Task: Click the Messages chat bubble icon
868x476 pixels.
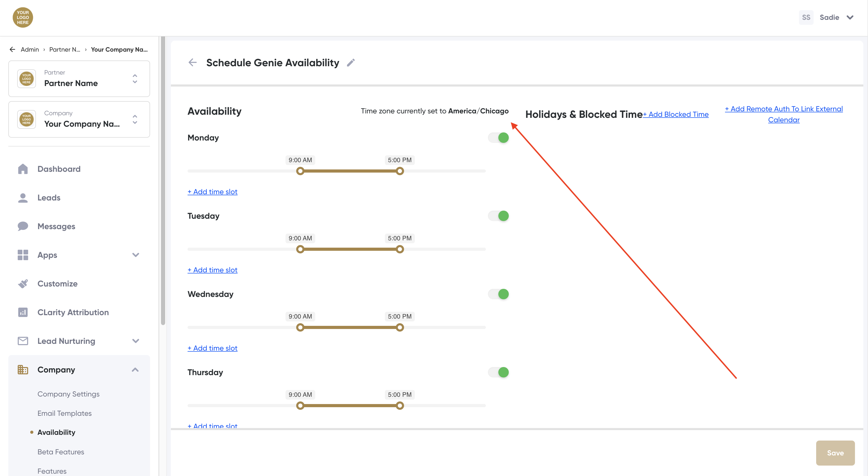Action: 23,226
